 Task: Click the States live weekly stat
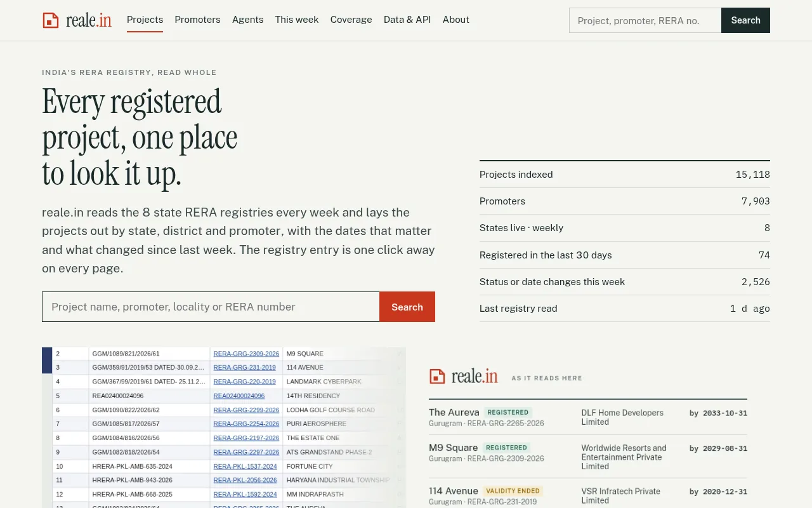coord(625,228)
